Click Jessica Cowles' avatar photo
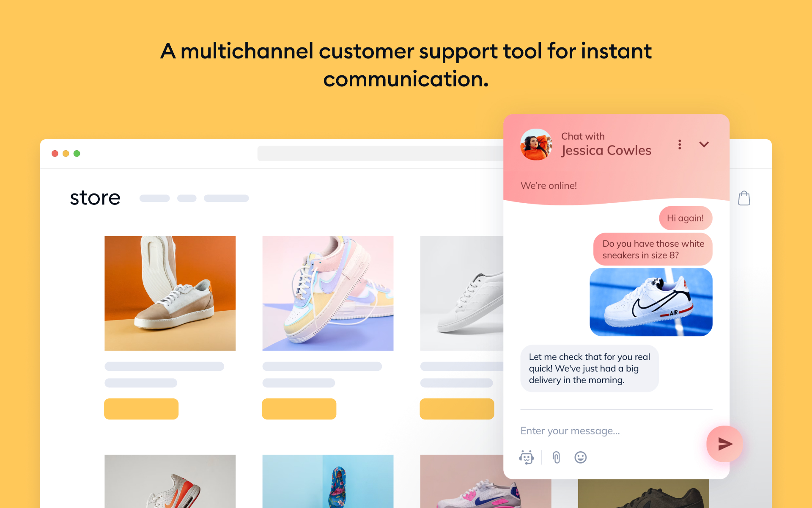This screenshot has width=812, height=508. coord(536,145)
